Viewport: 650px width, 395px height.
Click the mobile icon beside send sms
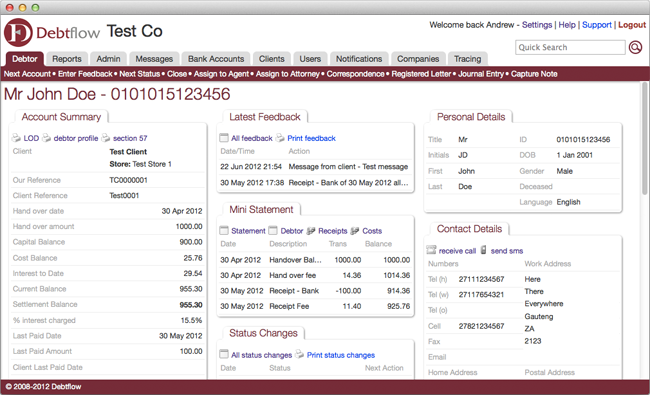coord(483,250)
